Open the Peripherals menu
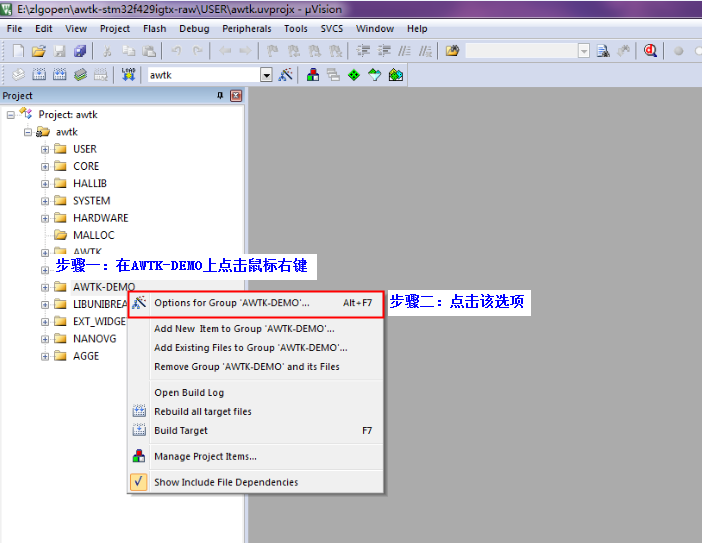This screenshot has height=543, width=702. tap(247, 29)
